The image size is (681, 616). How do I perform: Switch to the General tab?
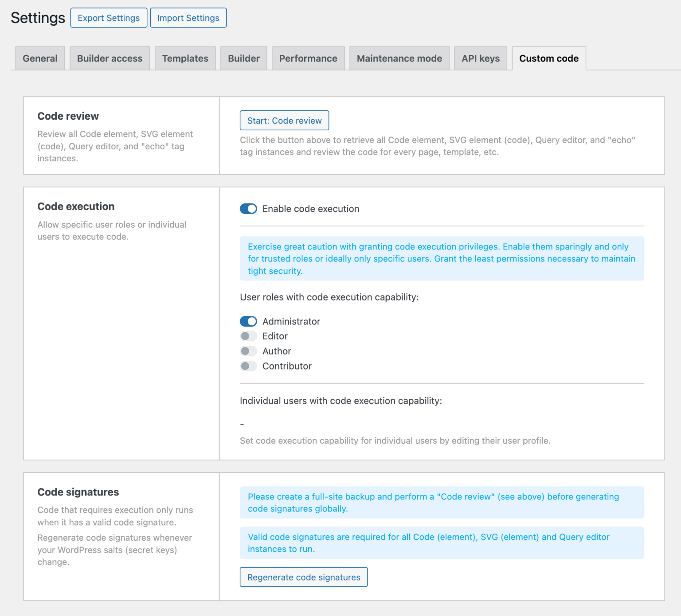coord(40,58)
